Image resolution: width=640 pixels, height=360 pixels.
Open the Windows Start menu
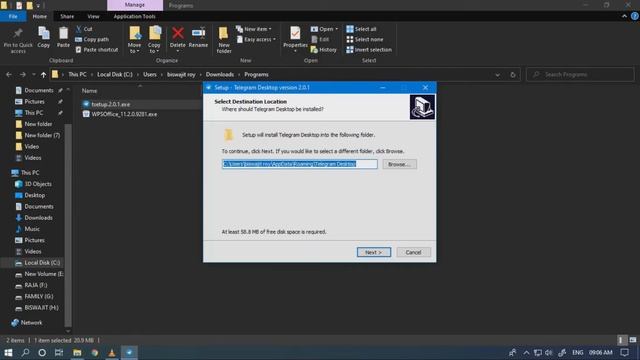[8, 352]
